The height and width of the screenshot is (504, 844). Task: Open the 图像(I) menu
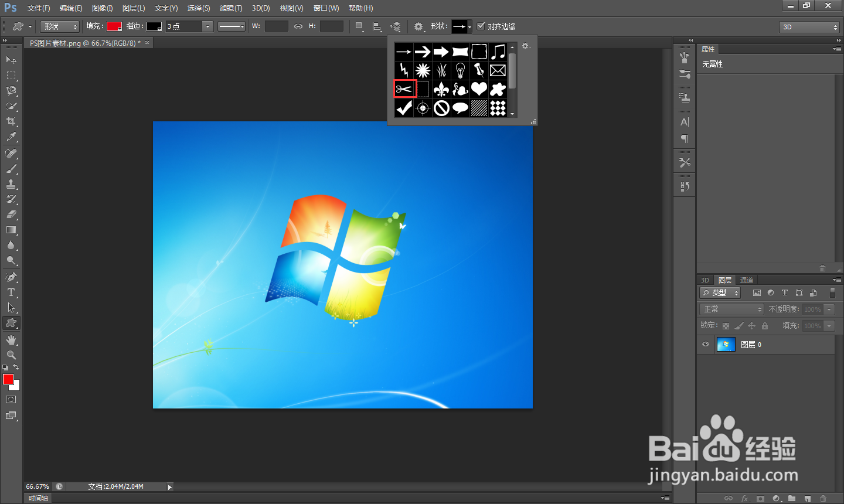(102, 8)
